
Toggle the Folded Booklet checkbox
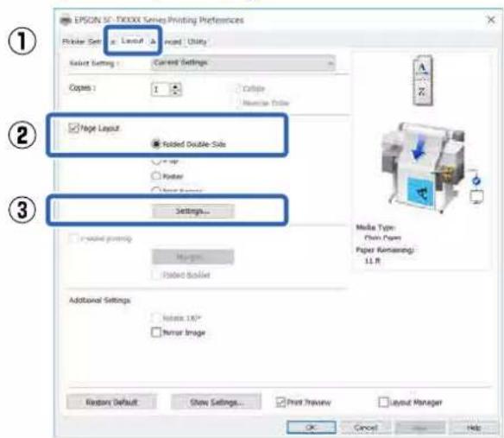[156, 275]
